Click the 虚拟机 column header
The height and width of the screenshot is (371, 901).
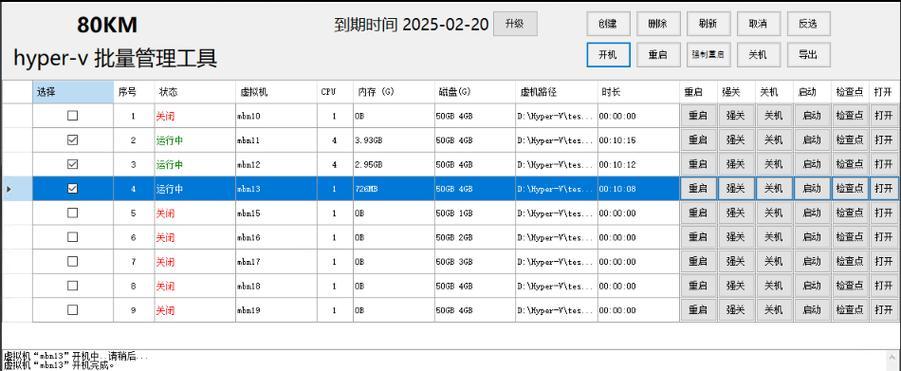point(276,92)
